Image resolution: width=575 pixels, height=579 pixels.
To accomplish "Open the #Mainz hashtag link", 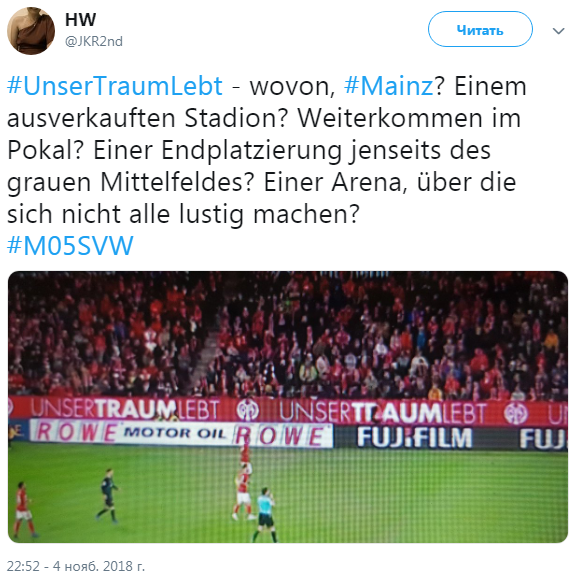I will point(388,86).
